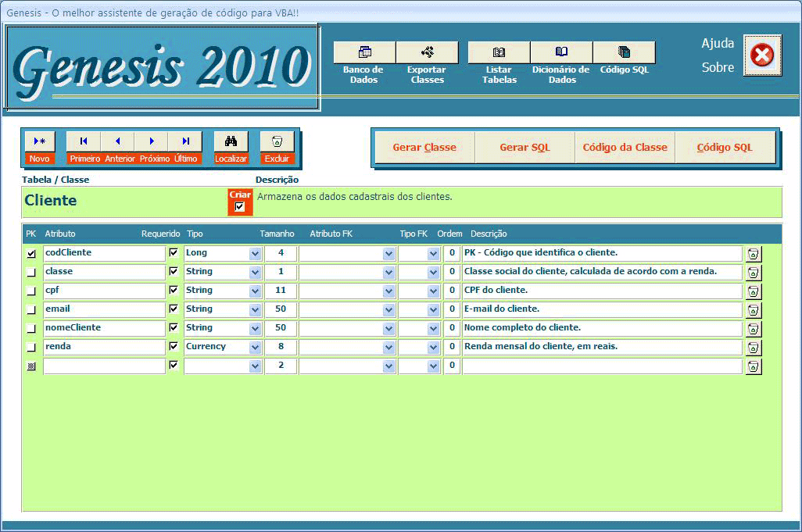
Task: Edit the Cliente table name field
Action: coord(124,202)
